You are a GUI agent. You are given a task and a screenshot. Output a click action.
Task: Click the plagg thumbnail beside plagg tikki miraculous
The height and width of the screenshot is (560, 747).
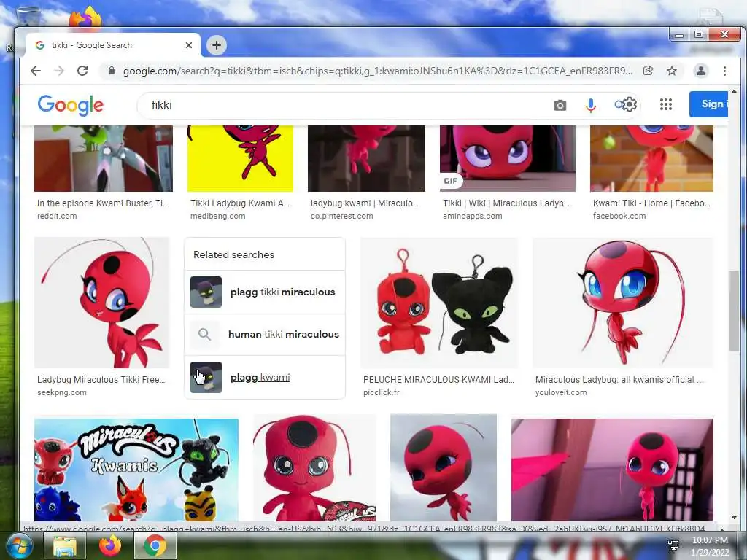(x=206, y=292)
